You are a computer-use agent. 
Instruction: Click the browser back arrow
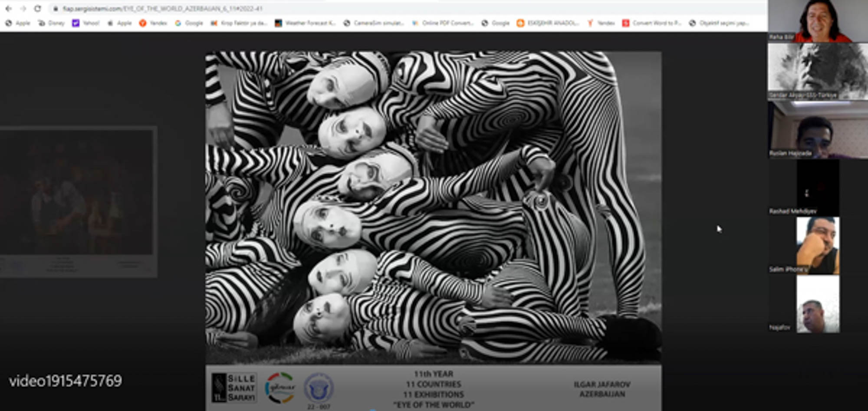[9, 8]
